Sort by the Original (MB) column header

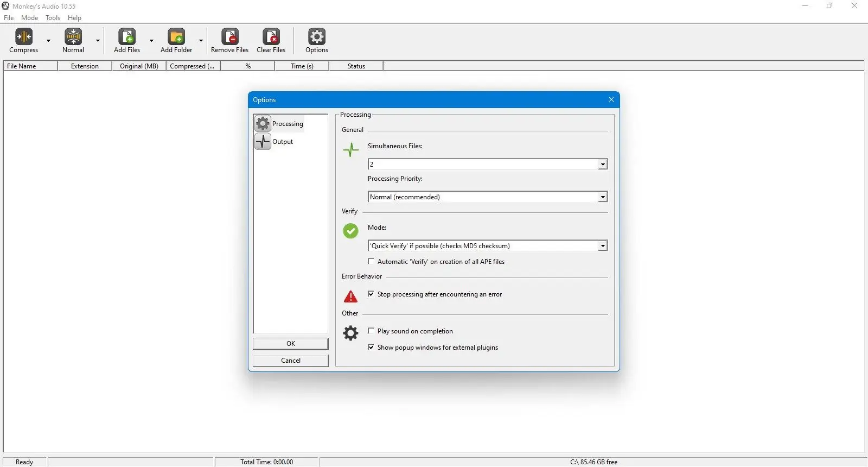pyautogui.click(x=139, y=66)
